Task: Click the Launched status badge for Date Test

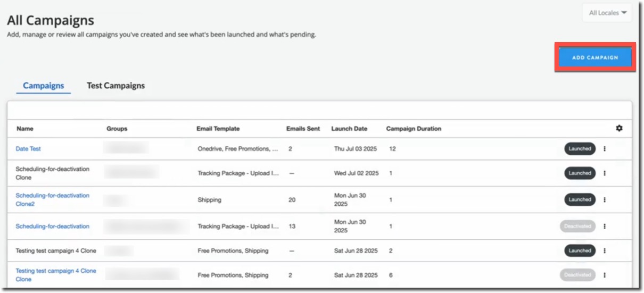Action: point(580,149)
